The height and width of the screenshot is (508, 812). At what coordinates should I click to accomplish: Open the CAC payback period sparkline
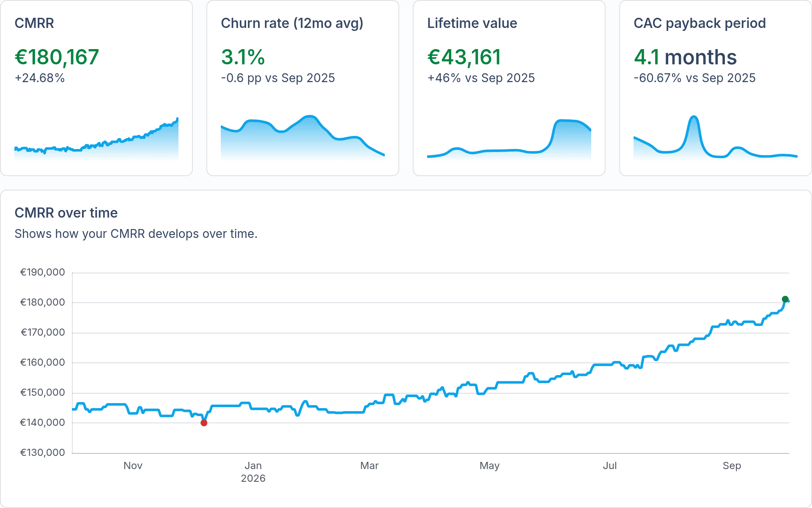pos(716,138)
